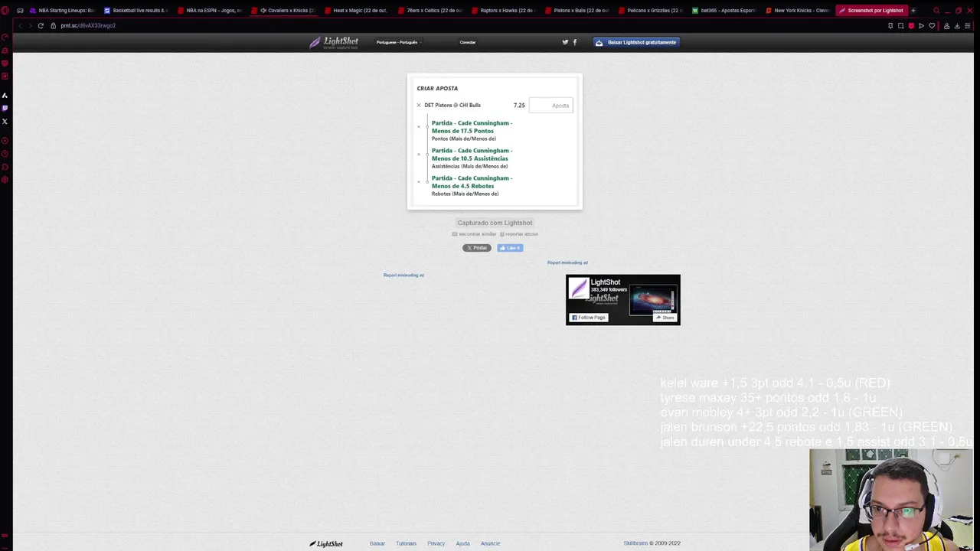Remove the Menos de 10.5 Assistências selection

(419, 154)
